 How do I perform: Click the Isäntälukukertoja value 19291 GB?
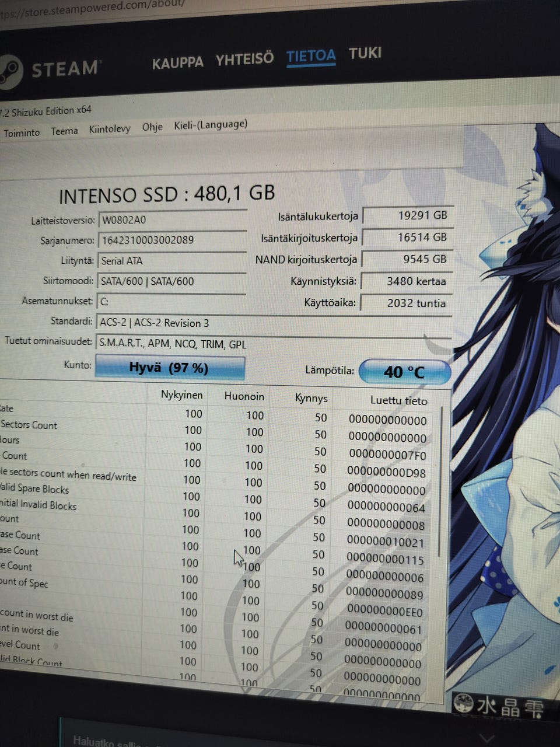pyautogui.click(x=408, y=215)
